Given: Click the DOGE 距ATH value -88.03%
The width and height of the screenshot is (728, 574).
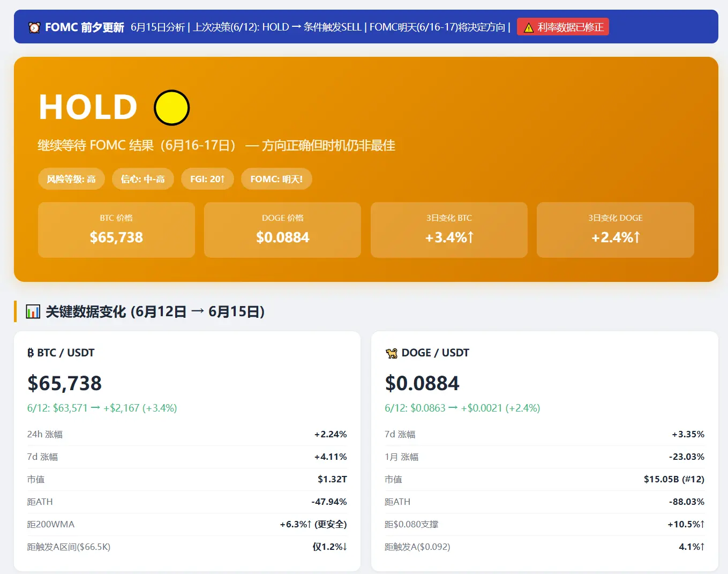Looking at the screenshot, I should (687, 502).
